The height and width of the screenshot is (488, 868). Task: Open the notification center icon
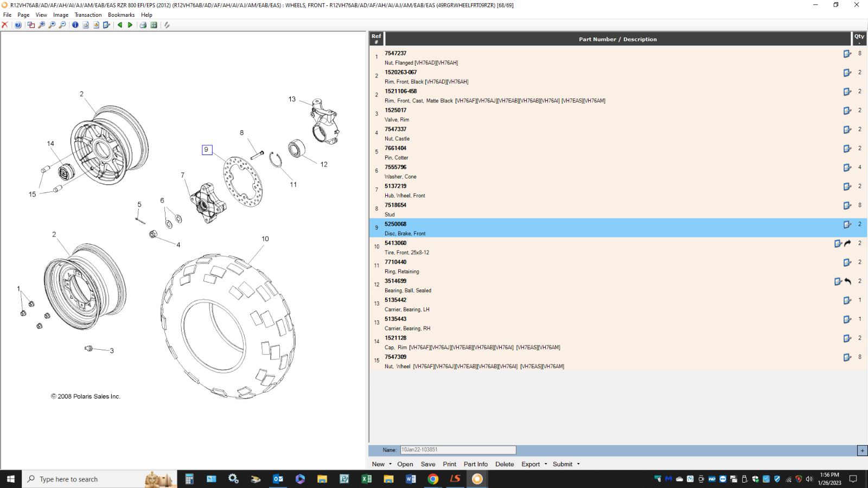853,479
